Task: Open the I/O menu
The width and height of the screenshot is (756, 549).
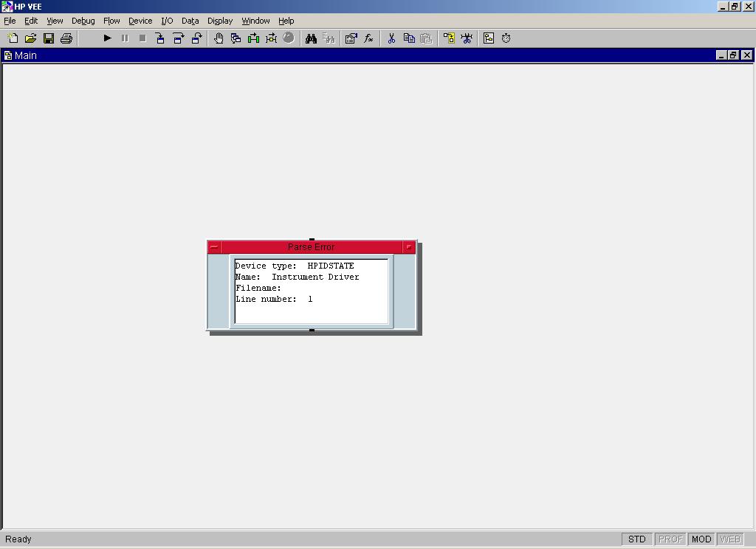Action: click(167, 21)
